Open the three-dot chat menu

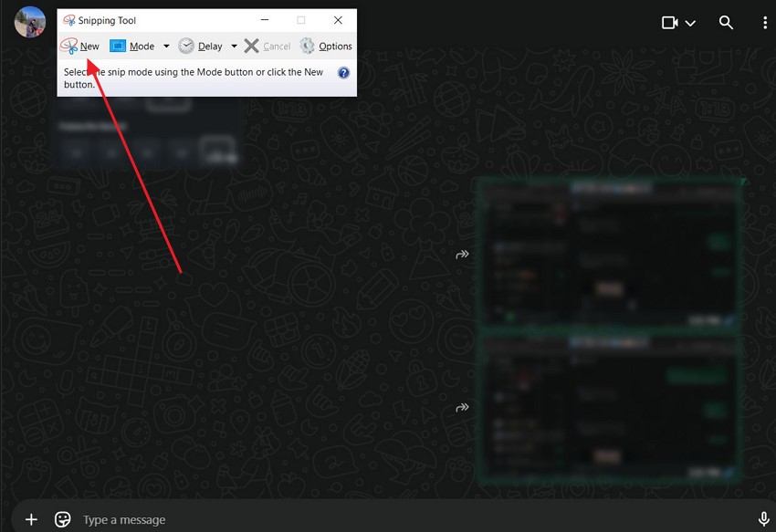(x=763, y=23)
